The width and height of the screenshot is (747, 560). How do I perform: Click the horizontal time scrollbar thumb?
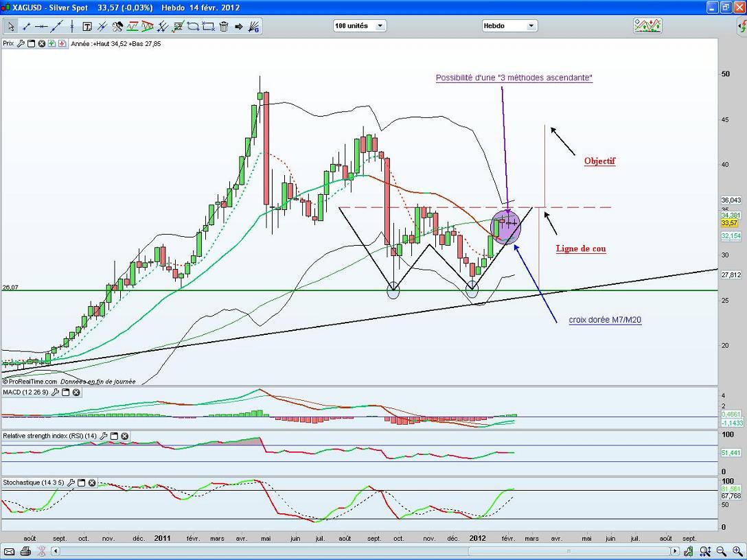coord(568,551)
